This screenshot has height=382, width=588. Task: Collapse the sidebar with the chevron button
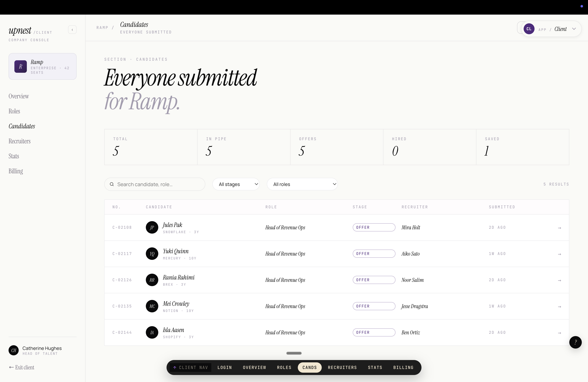pyautogui.click(x=72, y=30)
